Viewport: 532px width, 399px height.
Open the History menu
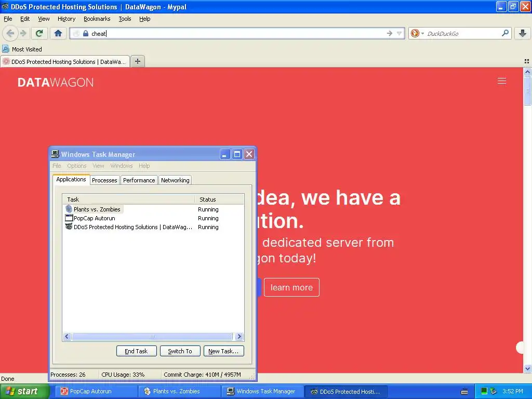click(66, 19)
